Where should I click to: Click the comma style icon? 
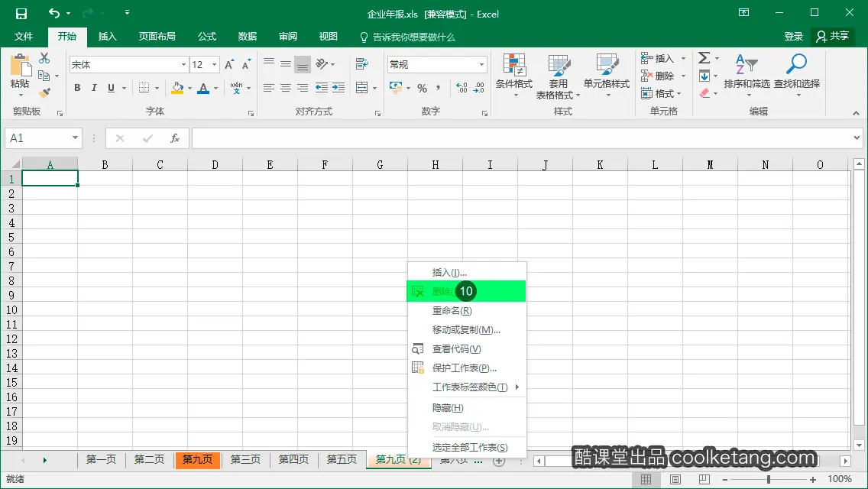pyautogui.click(x=439, y=88)
